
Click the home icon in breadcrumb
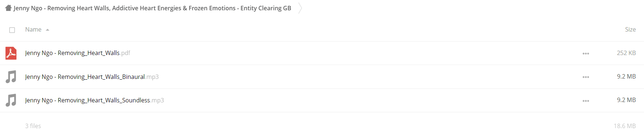click(8, 8)
